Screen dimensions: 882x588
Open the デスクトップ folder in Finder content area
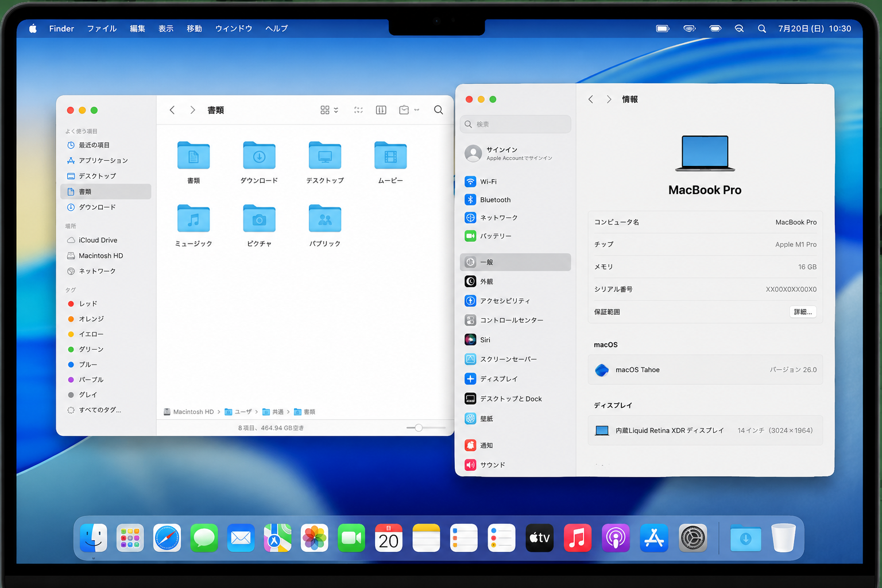pyautogui.click(x=325, y=156)
